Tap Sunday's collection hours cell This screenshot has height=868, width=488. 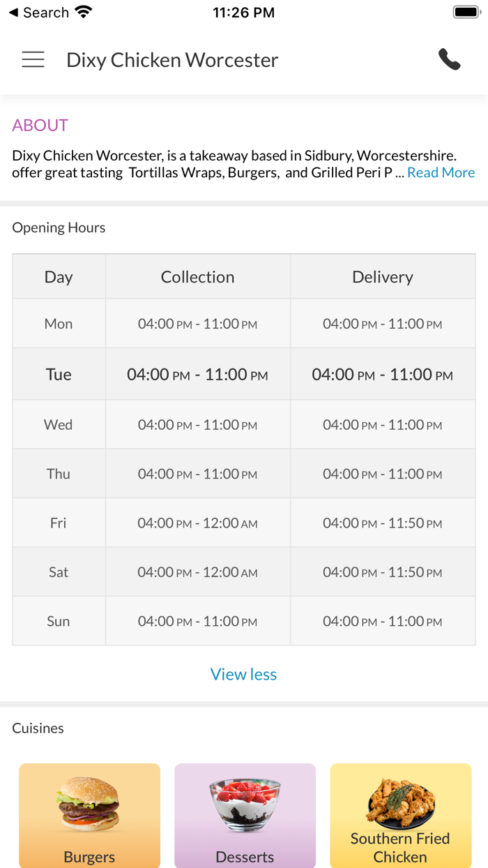(197, 621)
